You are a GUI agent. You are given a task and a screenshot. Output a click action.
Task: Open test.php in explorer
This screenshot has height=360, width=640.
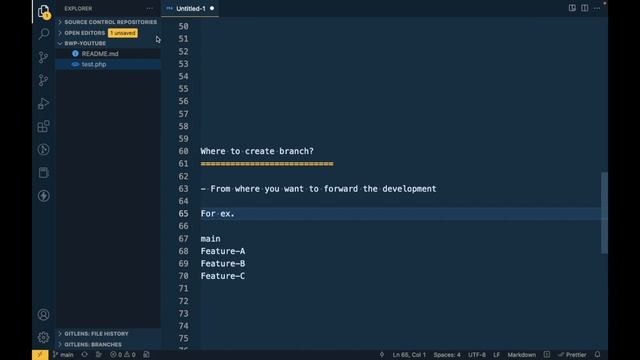[108, 64]
